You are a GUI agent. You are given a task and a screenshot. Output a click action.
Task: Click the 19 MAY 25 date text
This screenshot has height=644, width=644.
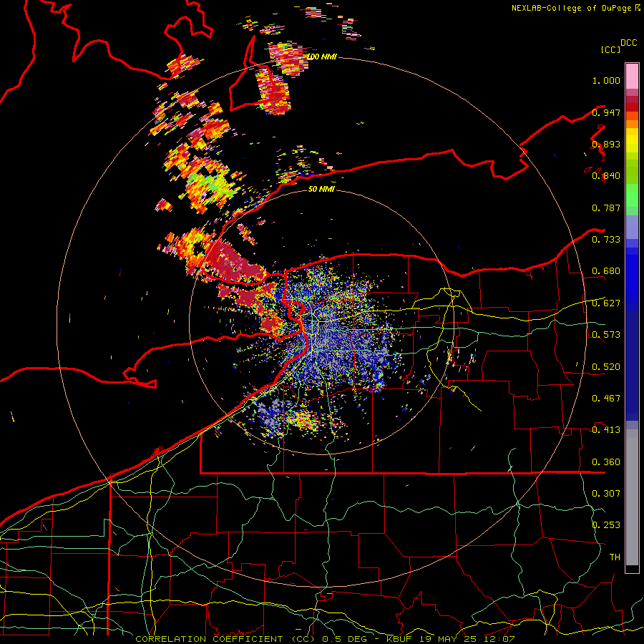pyautogui.click(x=448, y=639)
